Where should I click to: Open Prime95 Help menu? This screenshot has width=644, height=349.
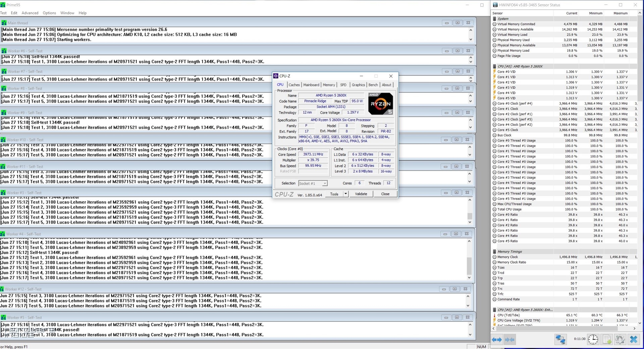pos(83,13)
